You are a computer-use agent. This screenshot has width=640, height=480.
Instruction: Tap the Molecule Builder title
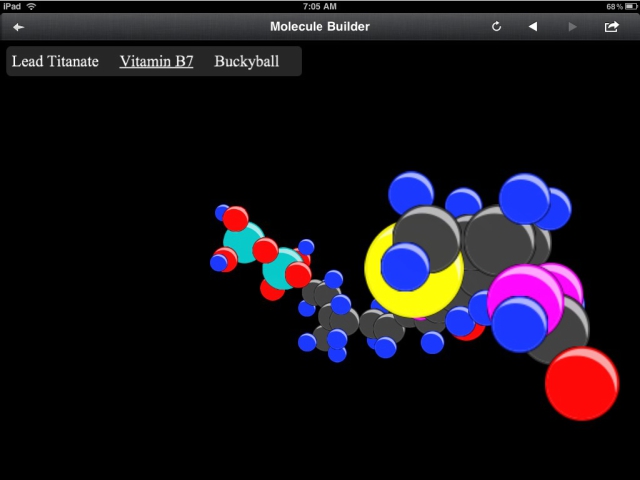coord(320,27)
